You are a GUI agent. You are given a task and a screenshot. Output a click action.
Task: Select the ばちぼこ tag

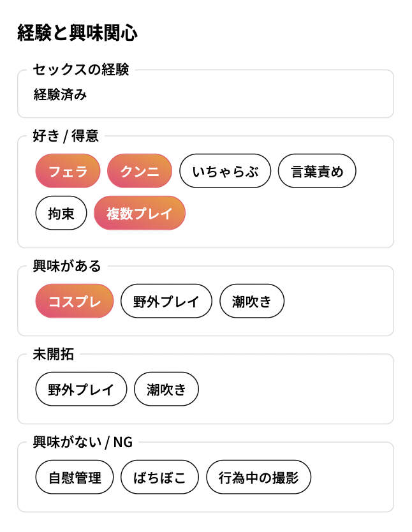coord(159,477)
